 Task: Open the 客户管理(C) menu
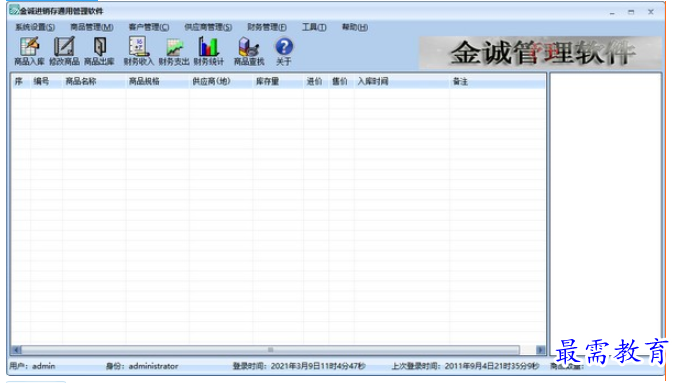click(149, 27)
